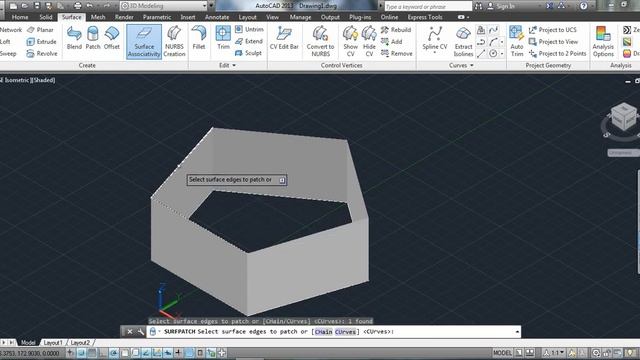Open the dynamic prompt options arrow
This screenshot has height=360, width=640.
(x=282, y=180)
